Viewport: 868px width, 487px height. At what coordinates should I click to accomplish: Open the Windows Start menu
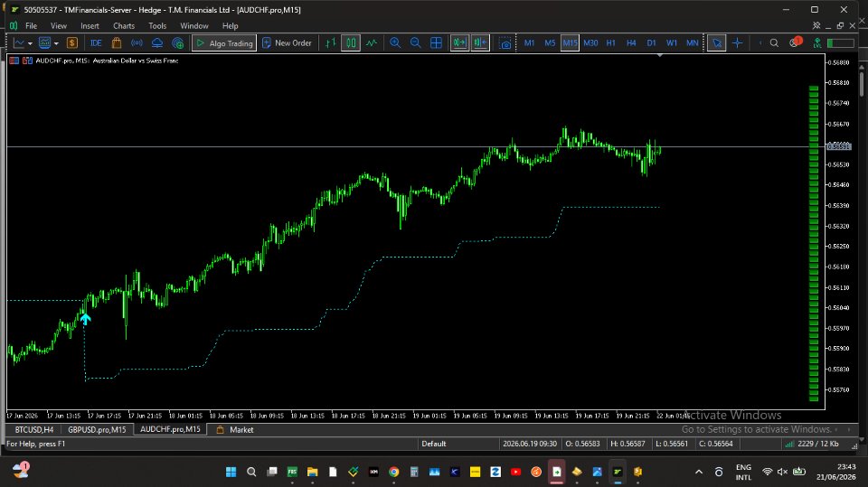[231, 472]
